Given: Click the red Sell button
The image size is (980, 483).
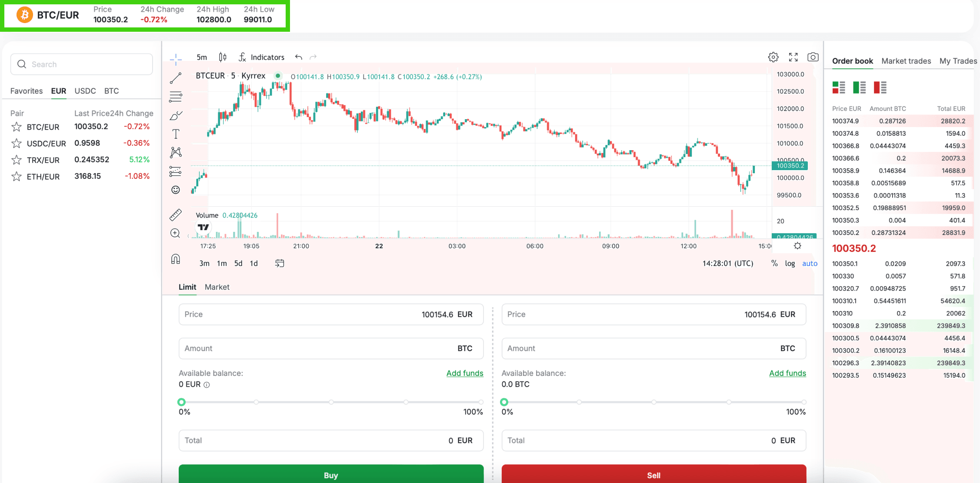Looking at the screenshot, I should click(x=653, y=474).
